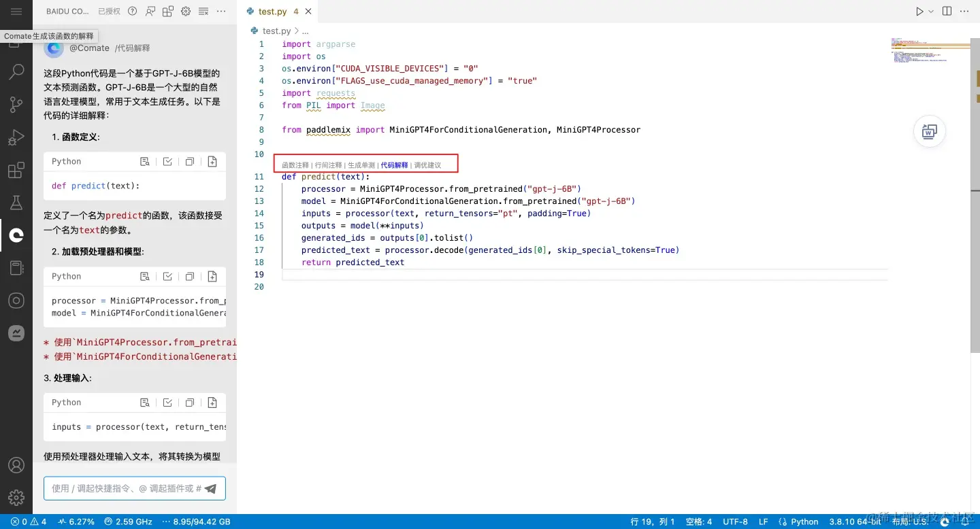The height and width of the screenshot is (529, 980).
Task: Open the Manage gear at sidebar bottom
Action: [16, 498]
